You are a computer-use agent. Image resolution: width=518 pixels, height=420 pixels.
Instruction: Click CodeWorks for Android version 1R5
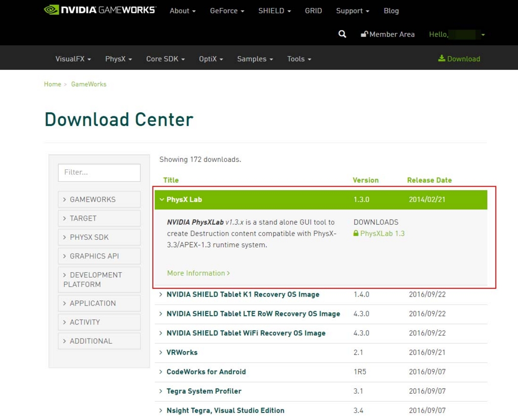click(x=360, y=372)
